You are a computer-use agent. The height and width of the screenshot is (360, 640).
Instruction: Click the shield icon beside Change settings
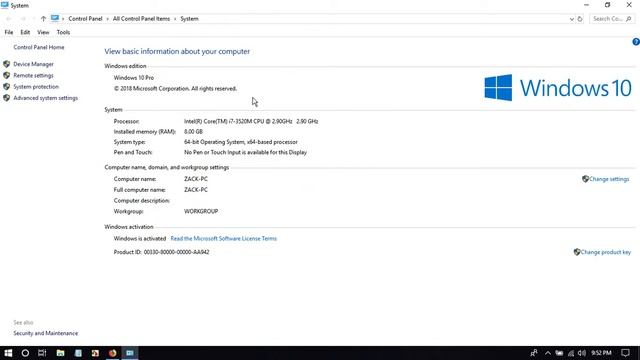click(585, 179)
